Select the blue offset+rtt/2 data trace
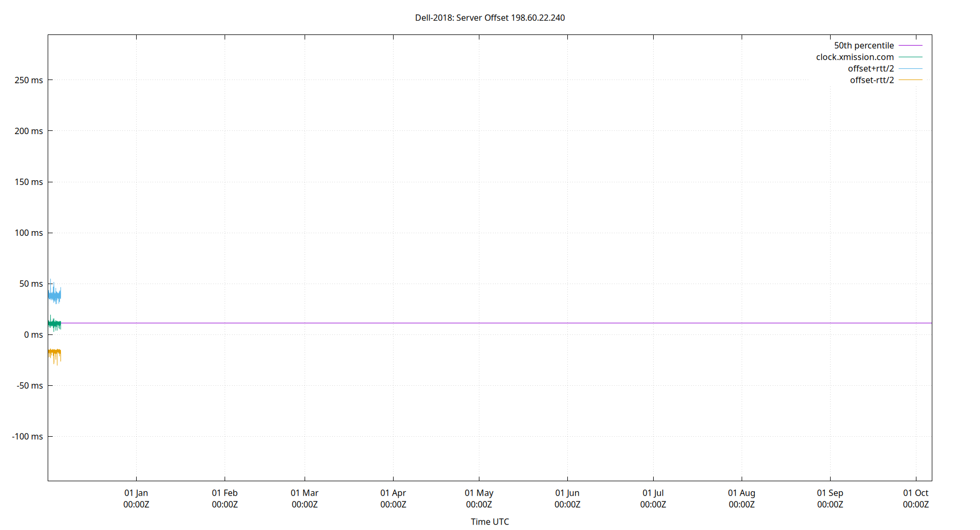This screenshot has height=530, width=980. 55,295
